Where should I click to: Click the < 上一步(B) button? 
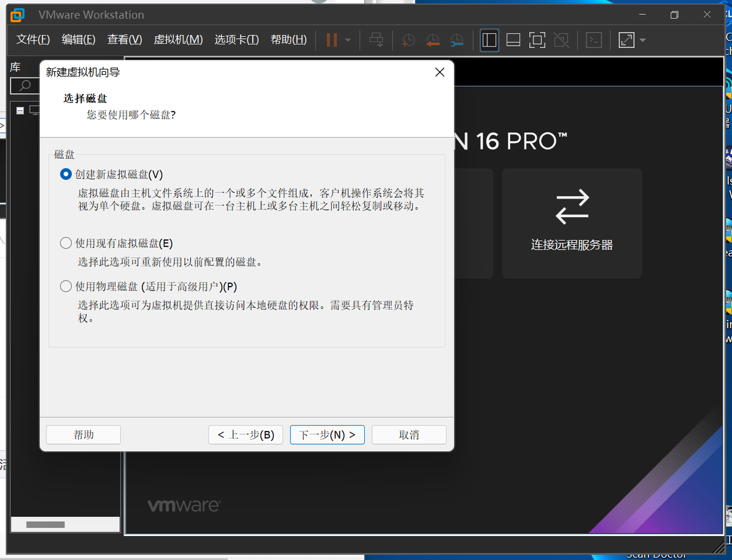pyautogui.click(x=246, y=435)
